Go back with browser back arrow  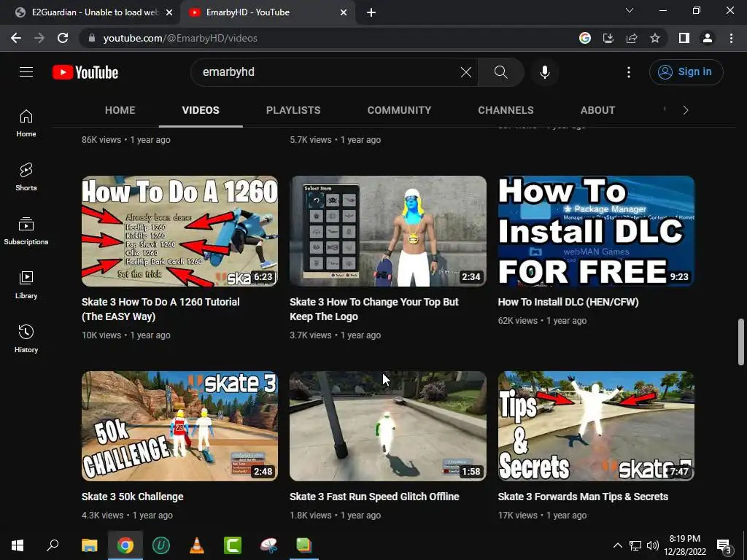(16, 38)
